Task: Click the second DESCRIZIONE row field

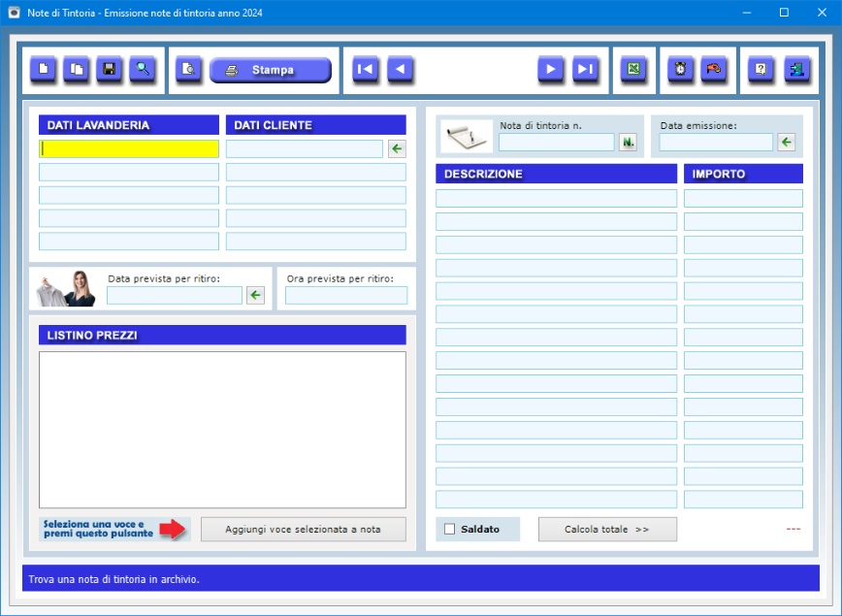Action: pyautogui.click(x=557, y=221)
